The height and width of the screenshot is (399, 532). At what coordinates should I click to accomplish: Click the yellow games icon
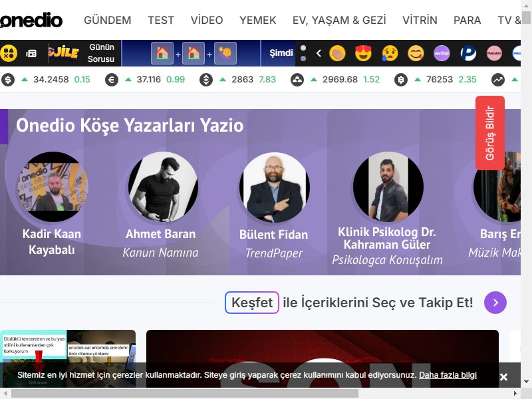tap(9, 53)
